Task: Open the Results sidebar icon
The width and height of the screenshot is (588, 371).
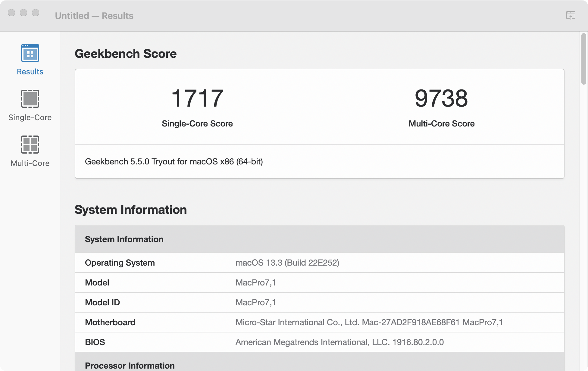Action: (30, 53)
